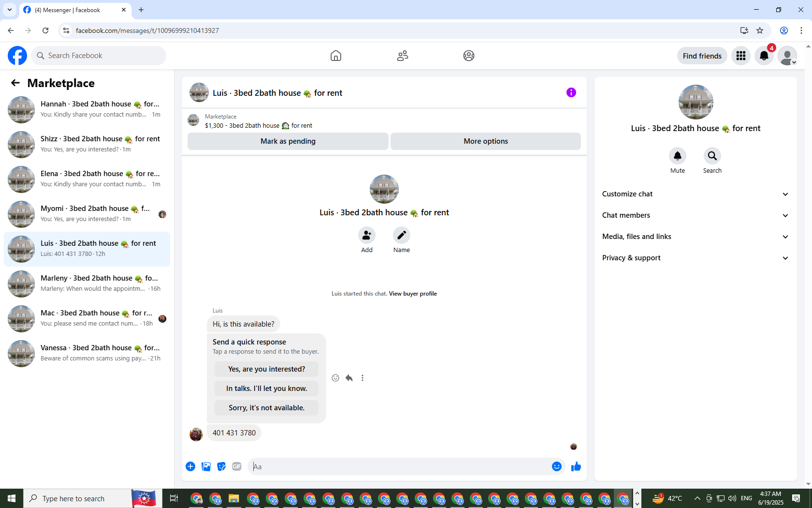Open Marleny conversation
812x508 pixels.
(87, 284)
